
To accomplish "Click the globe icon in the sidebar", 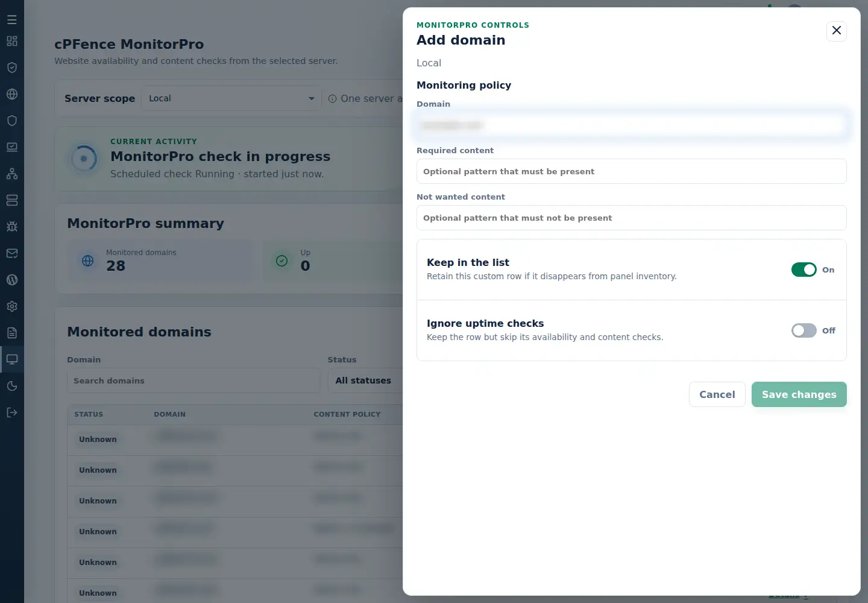I will point(12,94).
